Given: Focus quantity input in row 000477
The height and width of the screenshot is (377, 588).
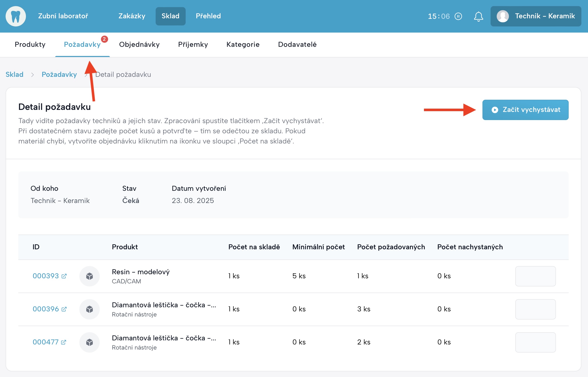Looking at the screenshot, I should pyautogui.click(x=535, y=342).
